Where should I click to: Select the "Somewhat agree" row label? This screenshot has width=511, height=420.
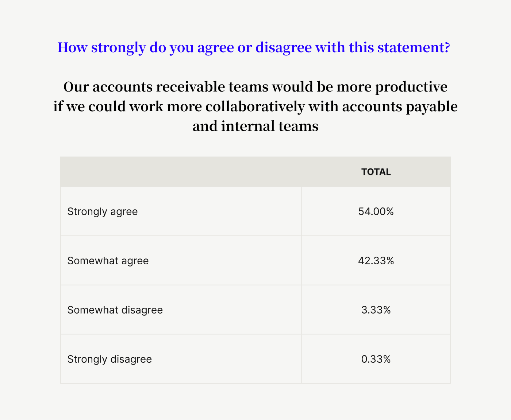pyautogui.click(x=108, y=261)
